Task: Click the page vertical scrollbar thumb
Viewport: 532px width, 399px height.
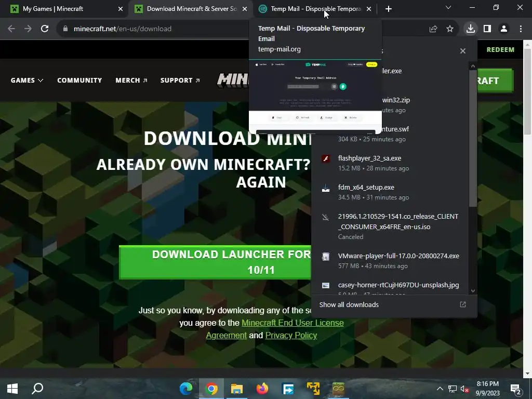Action: [528, 92]
